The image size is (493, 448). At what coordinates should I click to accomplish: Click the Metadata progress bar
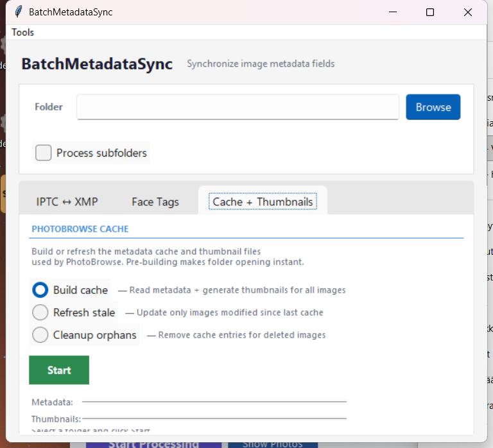tap(214, 402)
